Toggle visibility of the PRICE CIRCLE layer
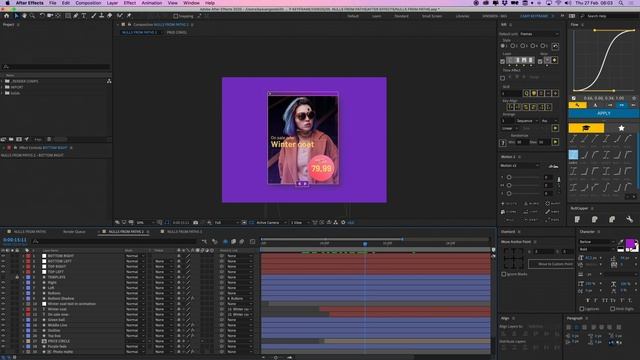This screenshot has height=360, width=640. 3,341
